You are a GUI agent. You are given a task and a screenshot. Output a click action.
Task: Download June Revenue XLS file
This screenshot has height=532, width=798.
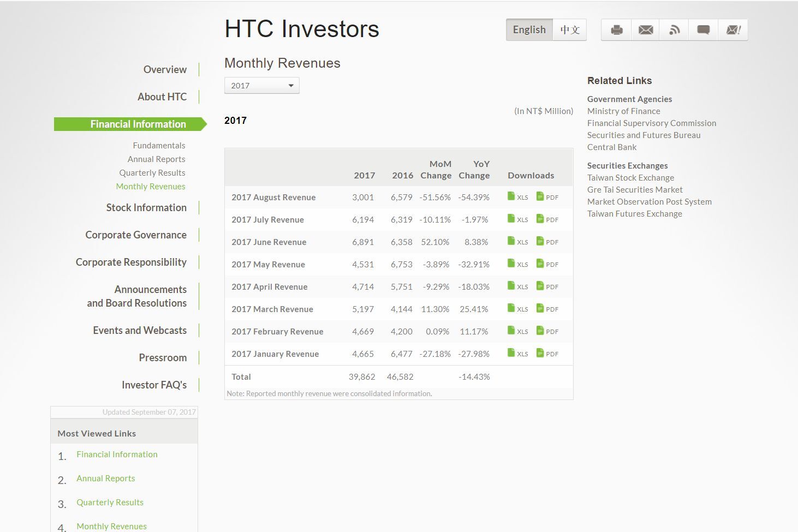[x=517, y=241]
